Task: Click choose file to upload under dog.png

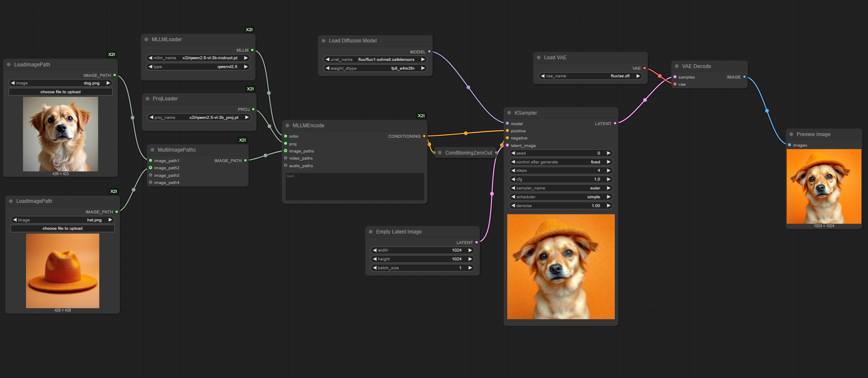Action: pyautogui.click(x=60, y=92)
